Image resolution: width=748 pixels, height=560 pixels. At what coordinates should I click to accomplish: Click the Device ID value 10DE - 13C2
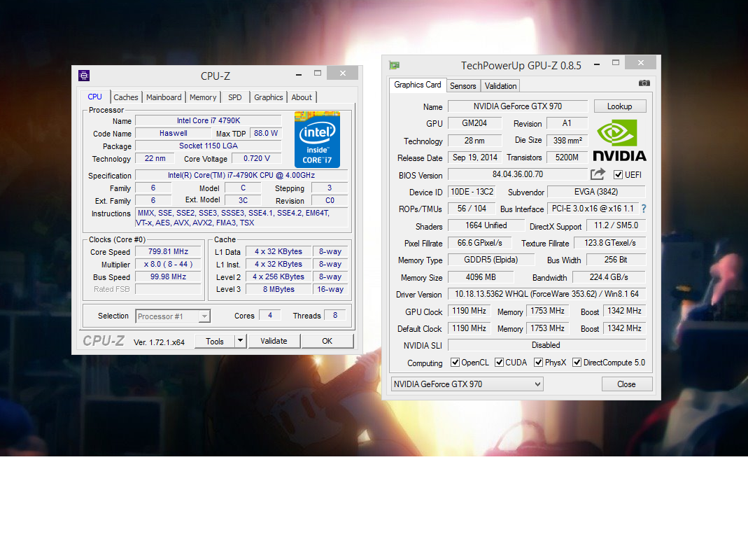point(472,192)
